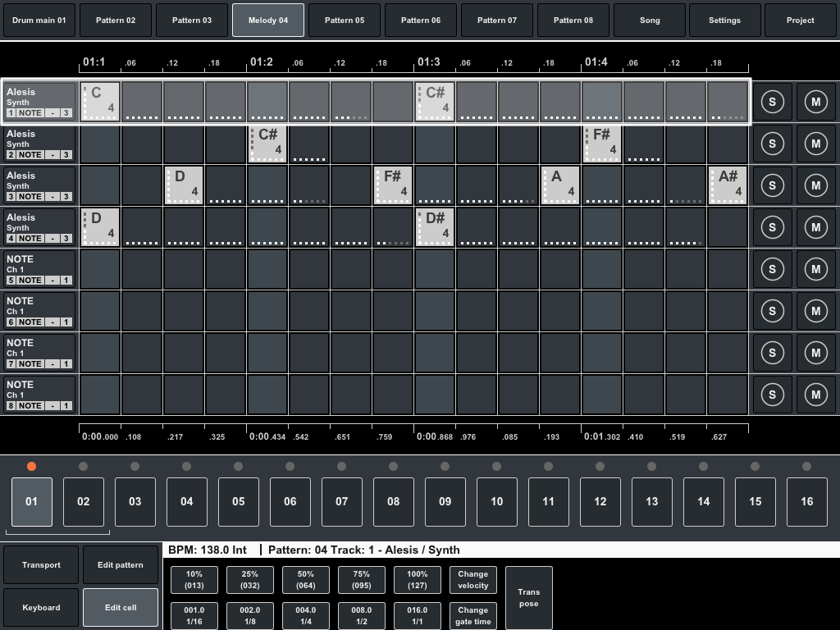Image resolution: width=840 pixels, height=630 pixels.
Task: Select the 100% (127) velocity preset
Action: (x=417, y=579)
